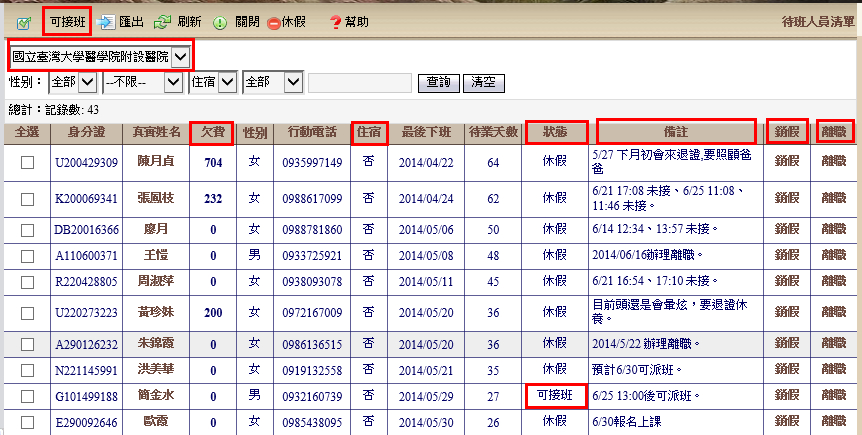Screen dimensions: 862x435
Task: Click the 關閉 close icon in toolbar
Action: (x=220, y=22)
